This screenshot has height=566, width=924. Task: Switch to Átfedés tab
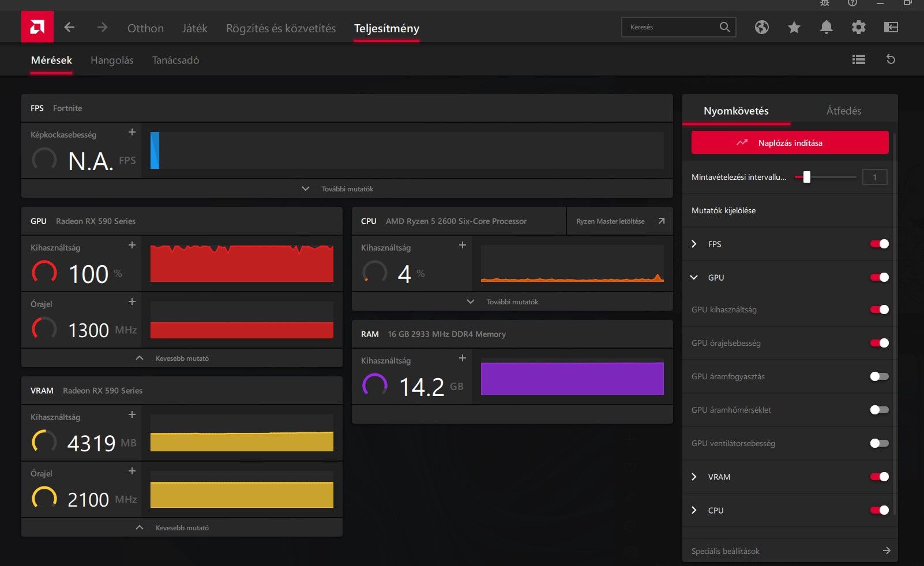click(x=844, y=111)
